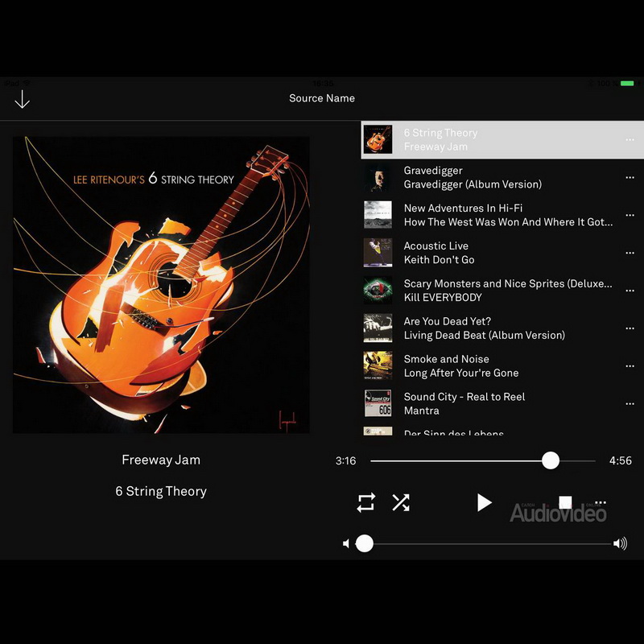Open options for Are You Dead Yet? track
Screen dimensions: 644x644
(630, 329)
